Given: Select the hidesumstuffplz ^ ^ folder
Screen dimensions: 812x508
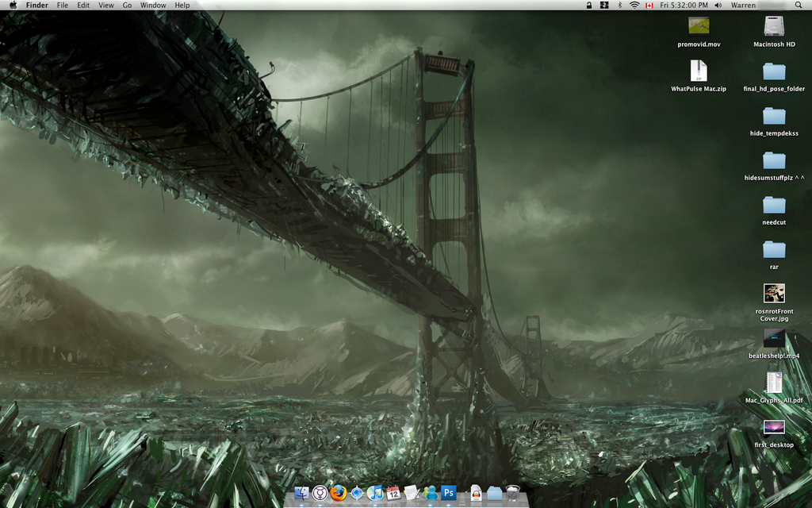Looking at the screenshot, I should pos(774,160).
